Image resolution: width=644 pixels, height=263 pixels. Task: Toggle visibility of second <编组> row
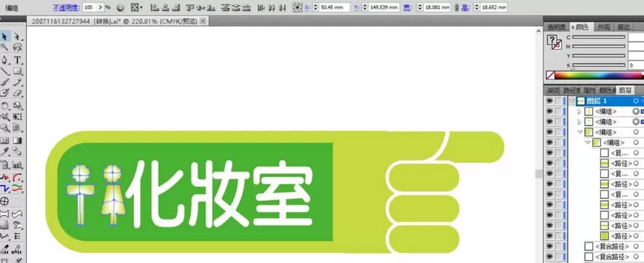[549, 122]
